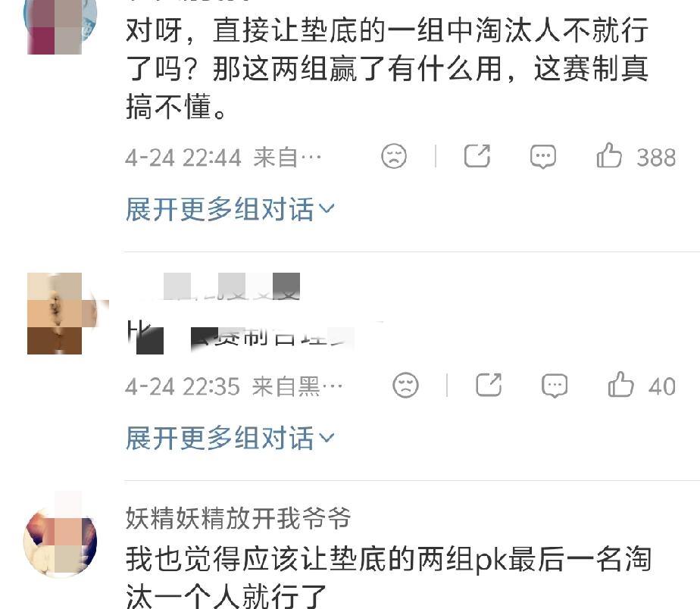Tap sad face icon on 22:35 comment
This screenshot has width=700, height=609.
(x=405, y=385)
